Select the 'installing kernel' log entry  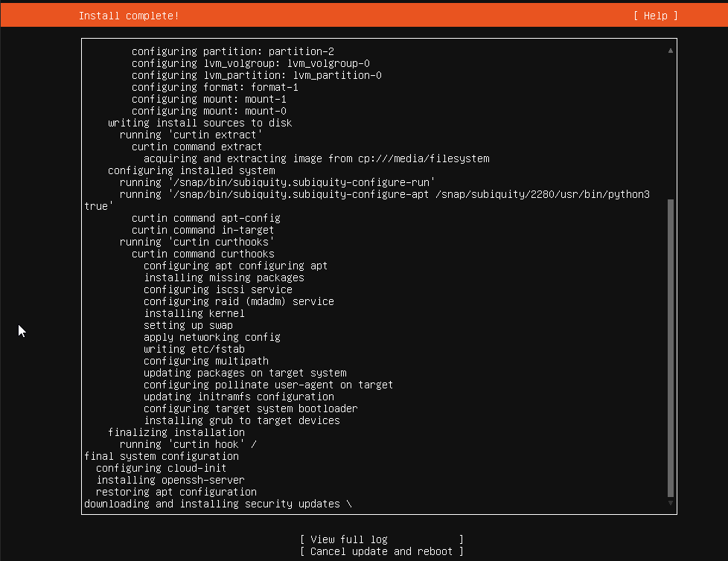[x=194, y=313]
